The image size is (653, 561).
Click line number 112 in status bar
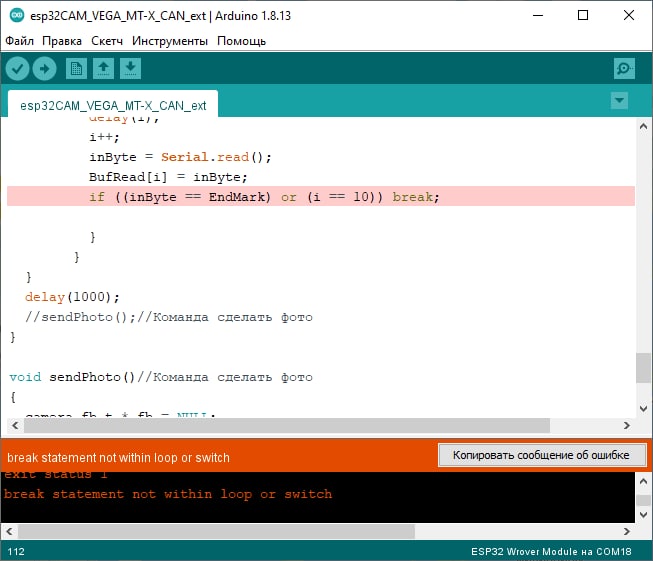tap(16, 551)
